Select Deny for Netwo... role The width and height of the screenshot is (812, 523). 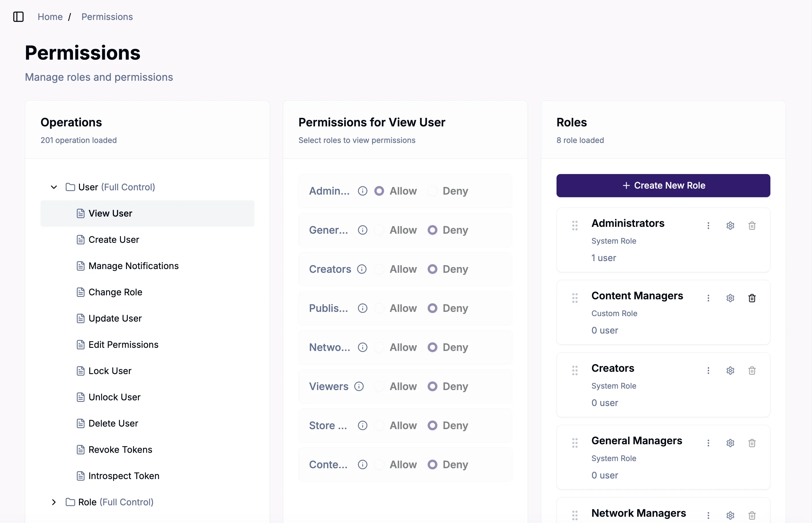(x=432, y=347)
